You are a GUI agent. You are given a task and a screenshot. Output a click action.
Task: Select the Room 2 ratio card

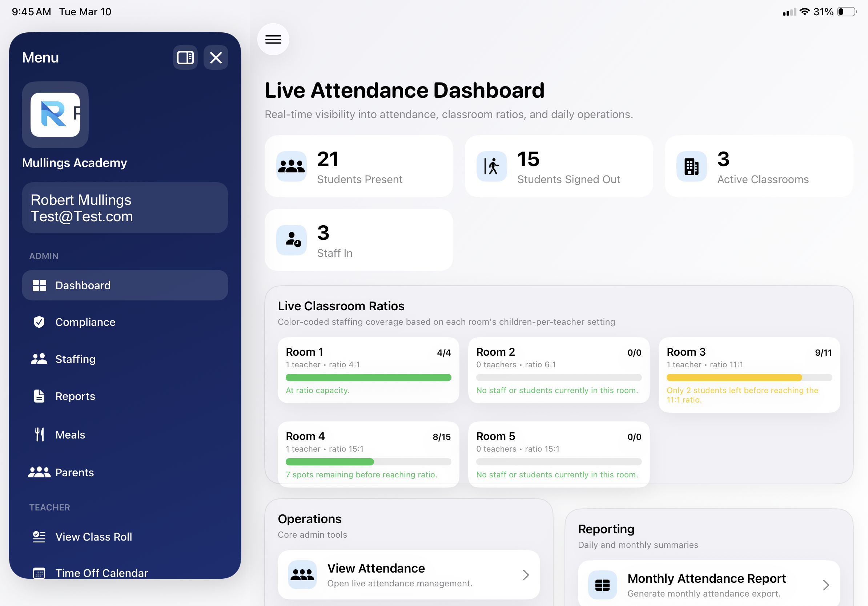(559, 370)
